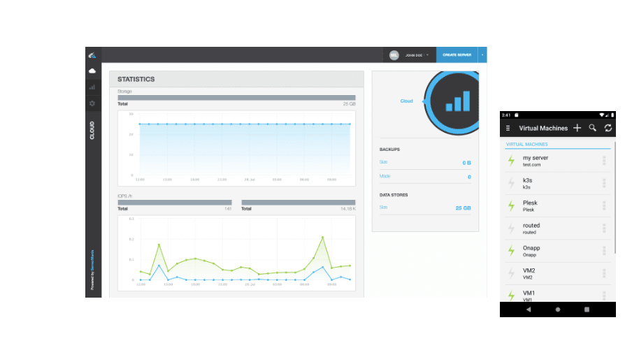Open the statistics bar chart sidebar icon
This screenshot has height=364, width=632.
[x=92, y=87]
